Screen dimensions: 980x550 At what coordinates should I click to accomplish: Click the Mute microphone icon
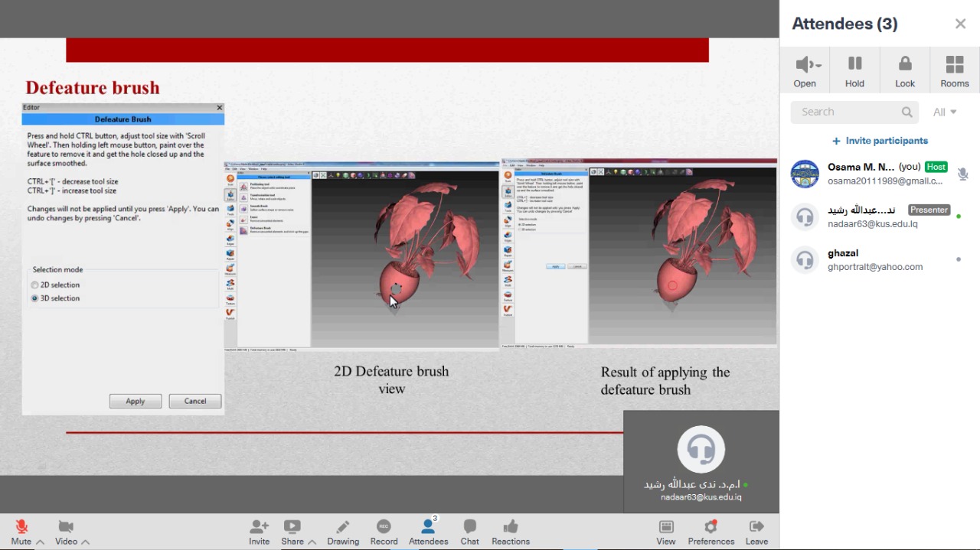[x=21, y=527]
